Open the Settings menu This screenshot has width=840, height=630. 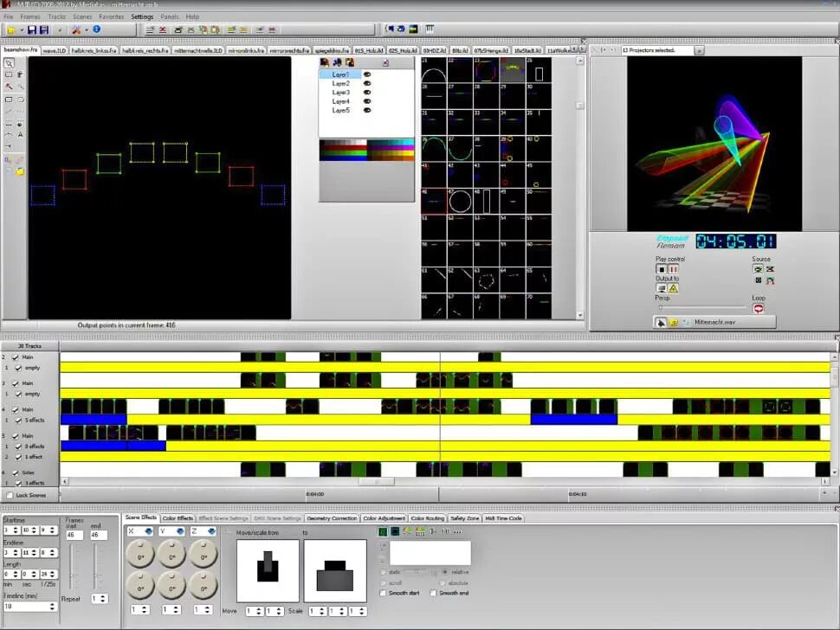[x=142, y=16]
